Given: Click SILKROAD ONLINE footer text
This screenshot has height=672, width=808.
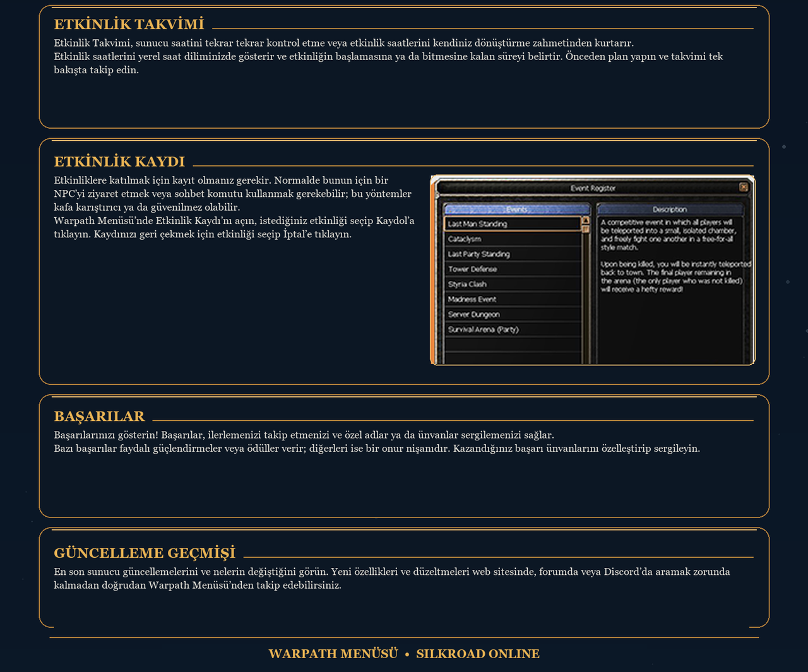Looking at the screenshot, I should (x=478, y=654).
